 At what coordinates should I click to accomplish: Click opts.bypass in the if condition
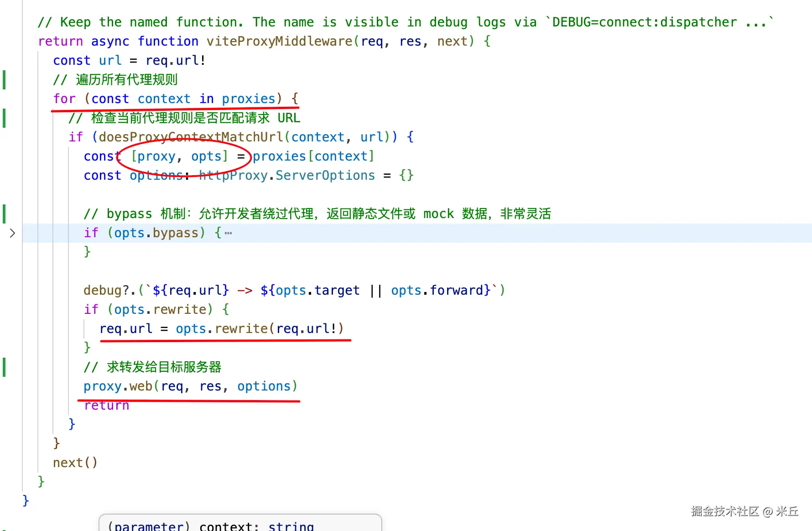[x=156, y=233]
